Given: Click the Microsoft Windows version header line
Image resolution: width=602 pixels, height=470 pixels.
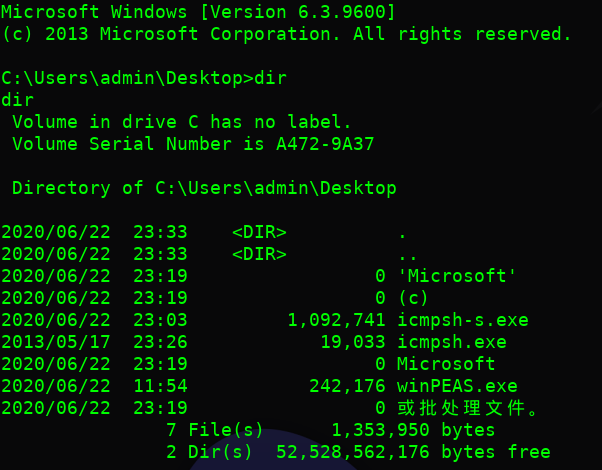Looking at the screenshot, I should click(x=198, y=12).
